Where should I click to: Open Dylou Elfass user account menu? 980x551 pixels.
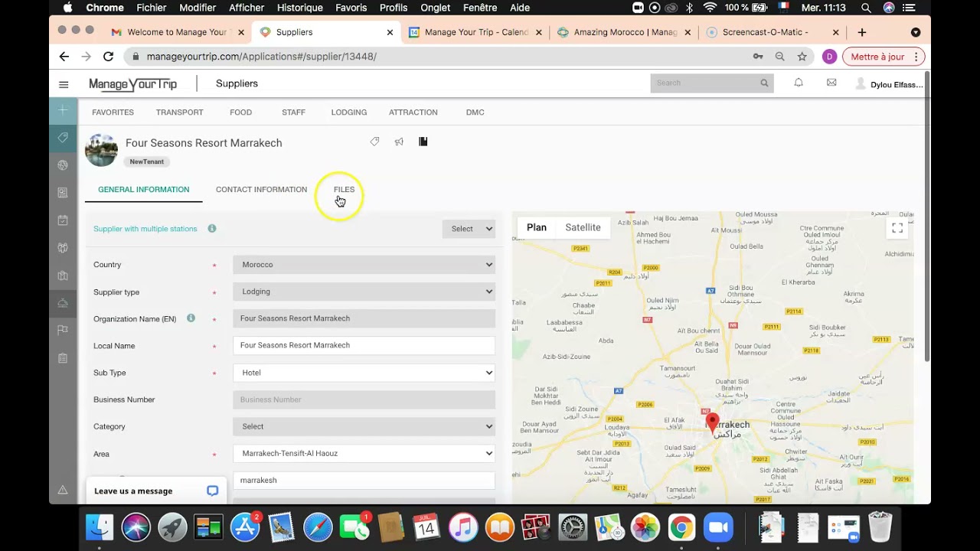pyautogui.click(x=889, y=84)
